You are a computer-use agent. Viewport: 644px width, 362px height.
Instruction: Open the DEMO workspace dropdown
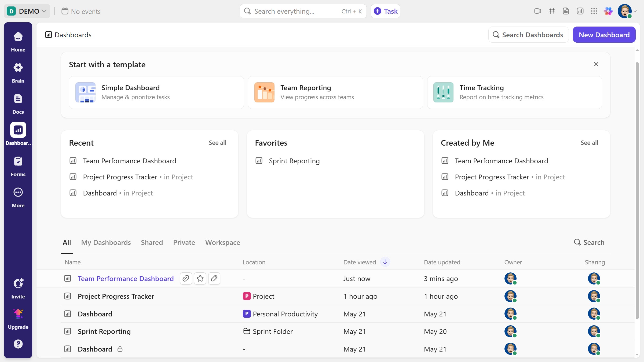[x=27, y=11]
